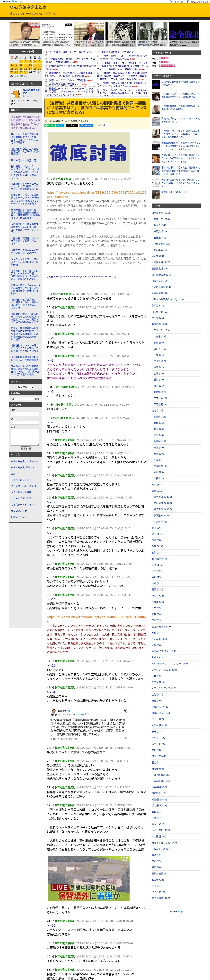Open category 衆院選2024 (36)
The width and height of the screenshot is (210, 980).
coord(162,509)
